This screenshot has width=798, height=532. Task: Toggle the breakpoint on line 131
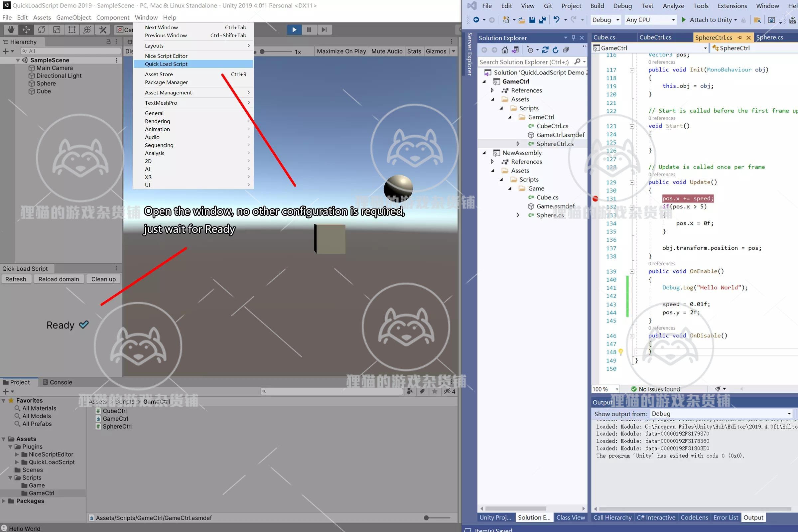click(595, 199)
